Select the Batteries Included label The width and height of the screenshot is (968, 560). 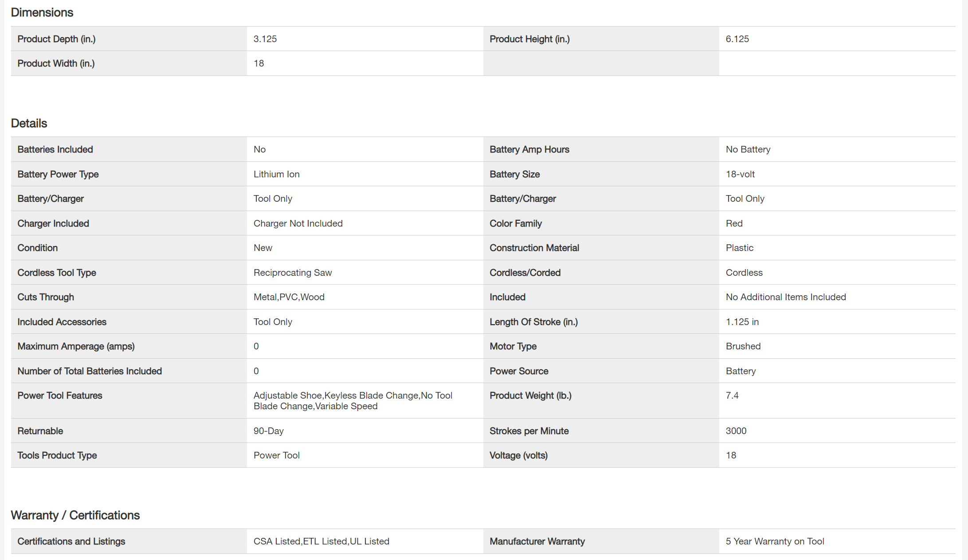click(x=55, y=149)
